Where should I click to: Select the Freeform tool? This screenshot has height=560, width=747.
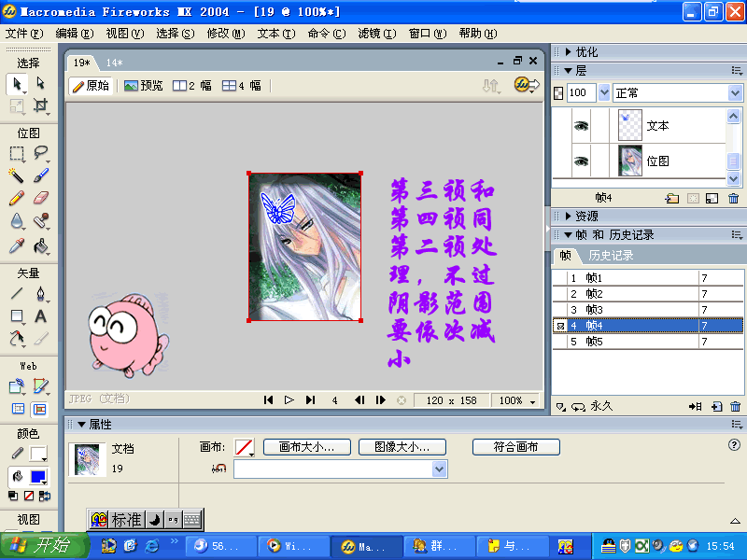pyautogui.click(x=17, y=339)
